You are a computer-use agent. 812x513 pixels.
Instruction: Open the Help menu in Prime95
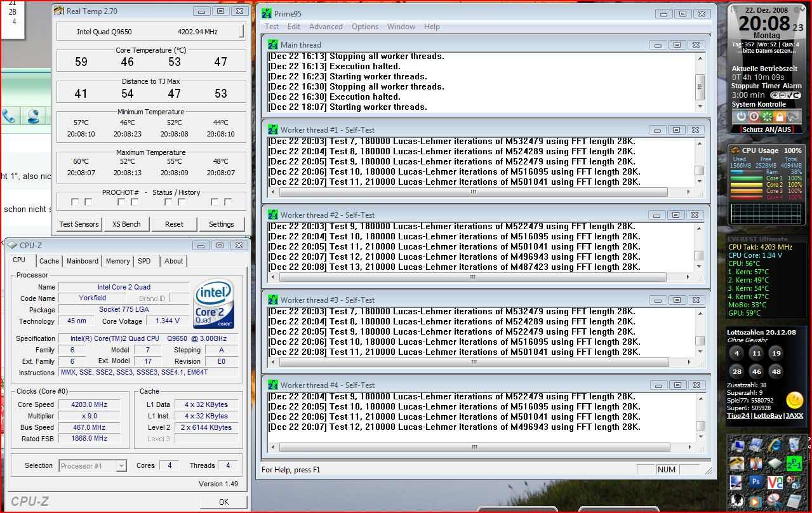pyautogui.click(x=432, y=27)
